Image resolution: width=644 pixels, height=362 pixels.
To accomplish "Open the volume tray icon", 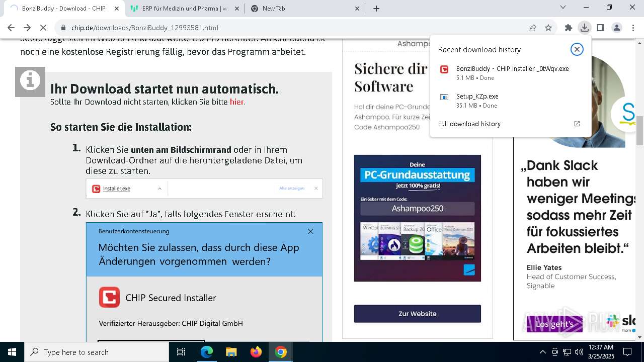I will (x=579, y=352).
